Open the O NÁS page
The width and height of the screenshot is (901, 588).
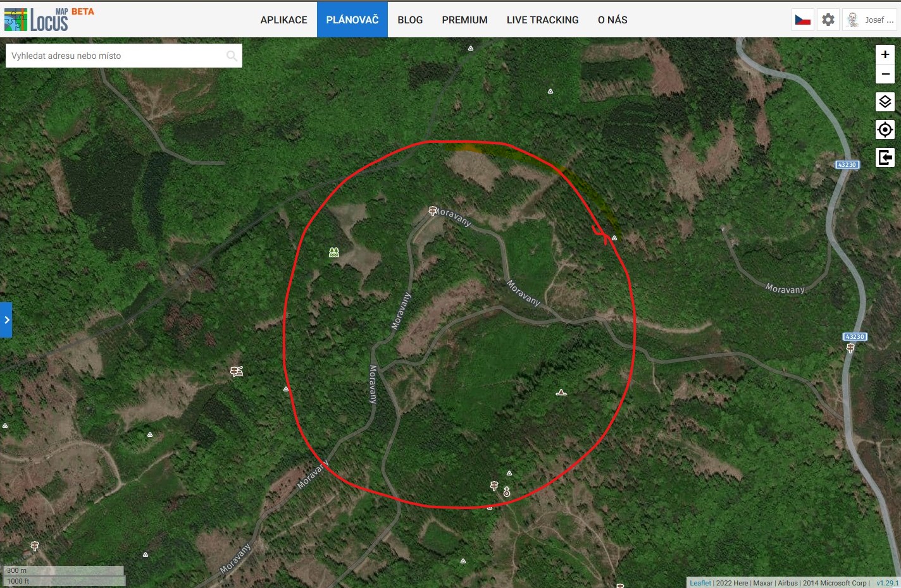pyautogui.click(x=612, y=20)
